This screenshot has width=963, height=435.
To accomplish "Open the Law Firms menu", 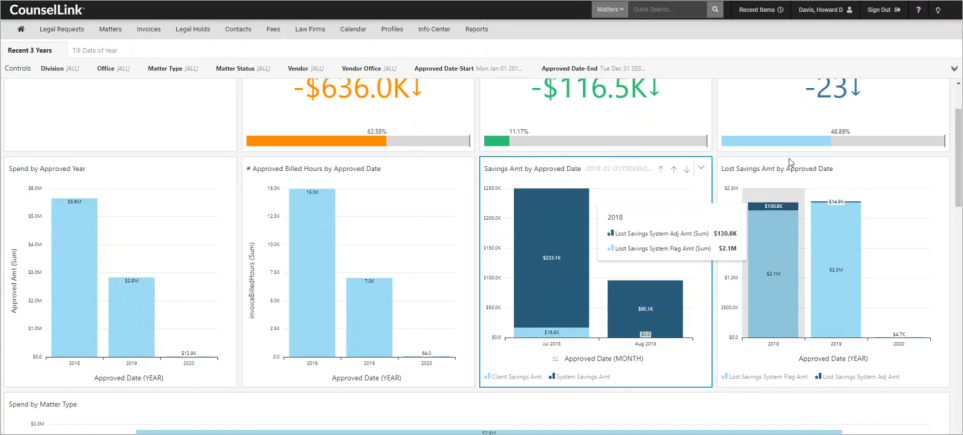I will coord(310,29).
